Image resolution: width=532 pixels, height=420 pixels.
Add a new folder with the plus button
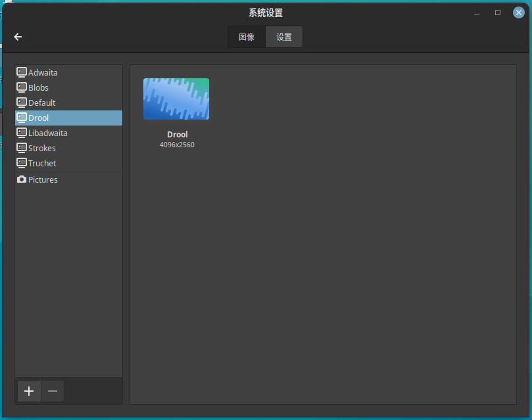29,391
